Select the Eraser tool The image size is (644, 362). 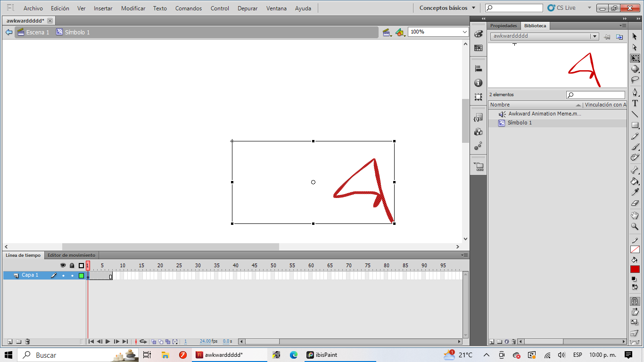[635, 204]
